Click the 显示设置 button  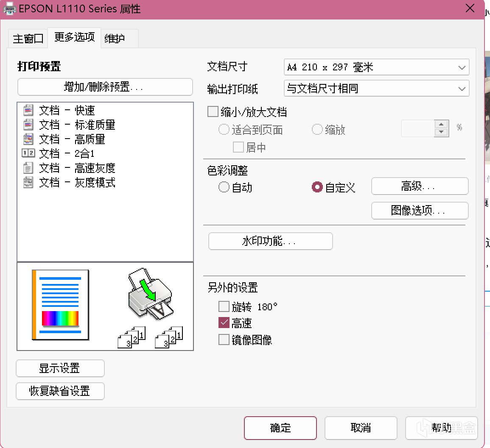pyautogui.click(x=60, y=368)
